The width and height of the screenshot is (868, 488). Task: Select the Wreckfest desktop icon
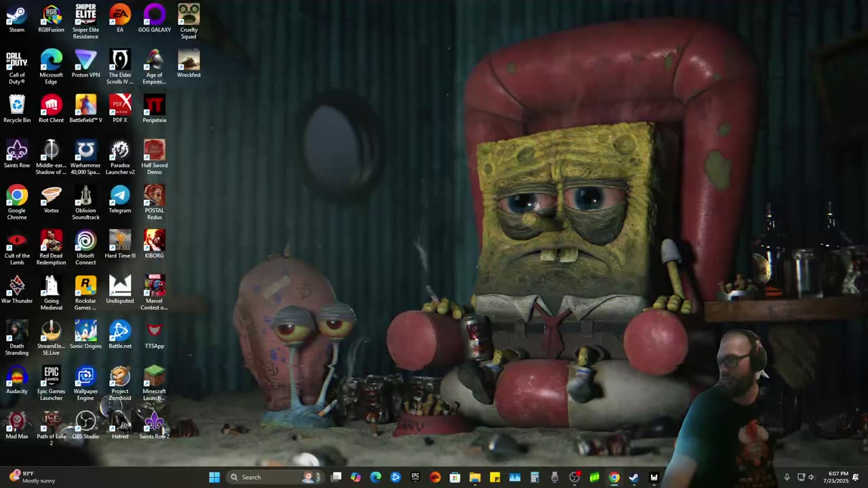point(189,64)
